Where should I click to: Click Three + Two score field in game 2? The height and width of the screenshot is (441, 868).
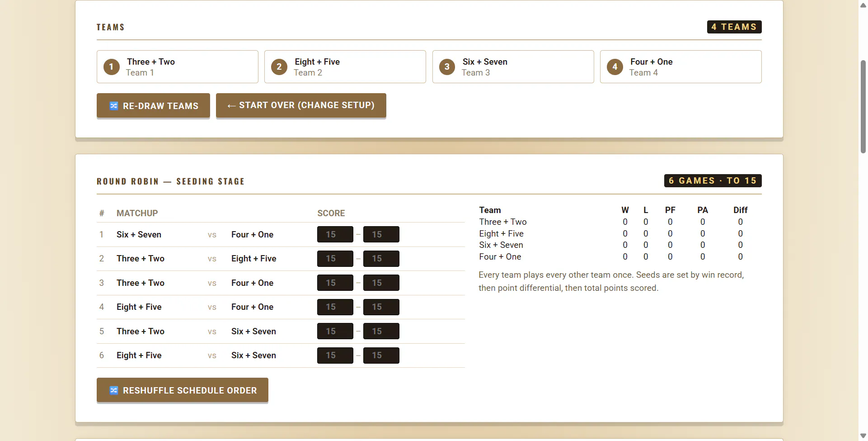click(x=335, y=259)
